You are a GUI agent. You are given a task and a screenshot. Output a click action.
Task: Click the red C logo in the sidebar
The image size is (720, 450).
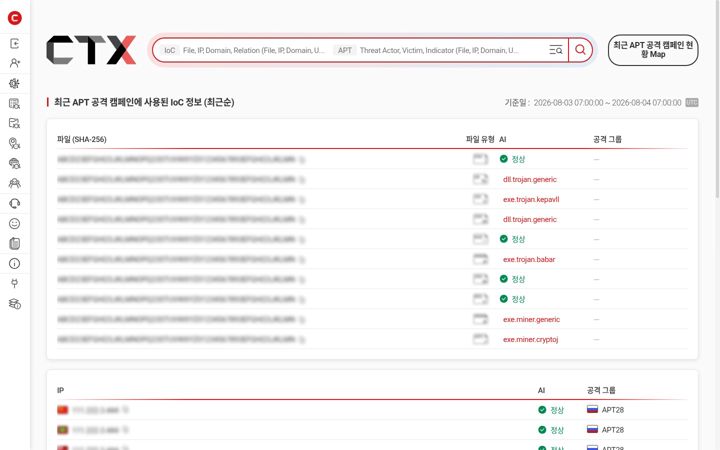point(15,18)
